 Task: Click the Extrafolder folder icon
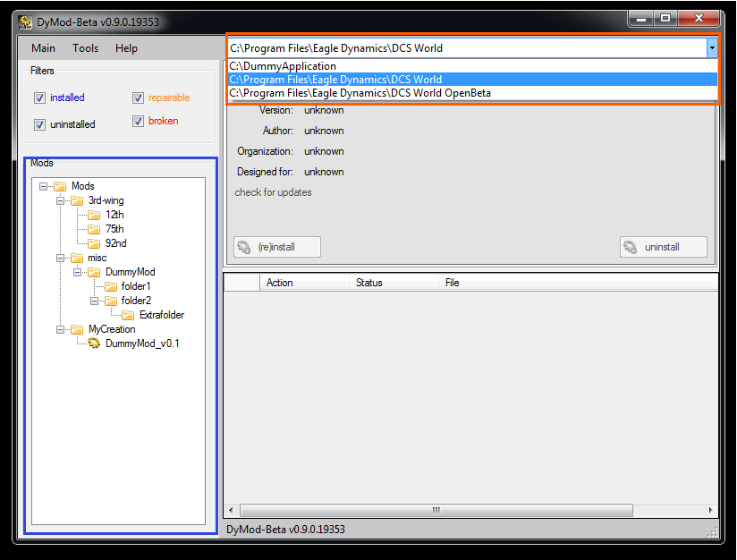[x=128, y=315]
